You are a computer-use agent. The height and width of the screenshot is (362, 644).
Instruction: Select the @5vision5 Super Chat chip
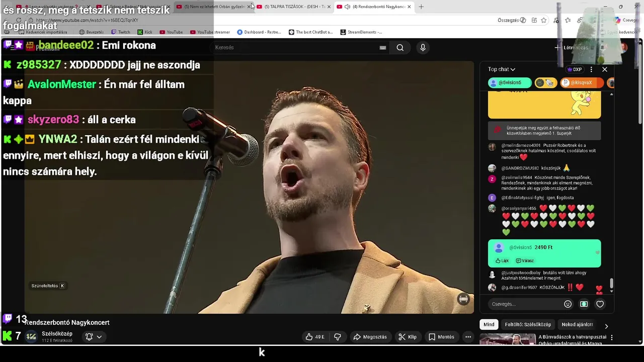tap(510, 82)
